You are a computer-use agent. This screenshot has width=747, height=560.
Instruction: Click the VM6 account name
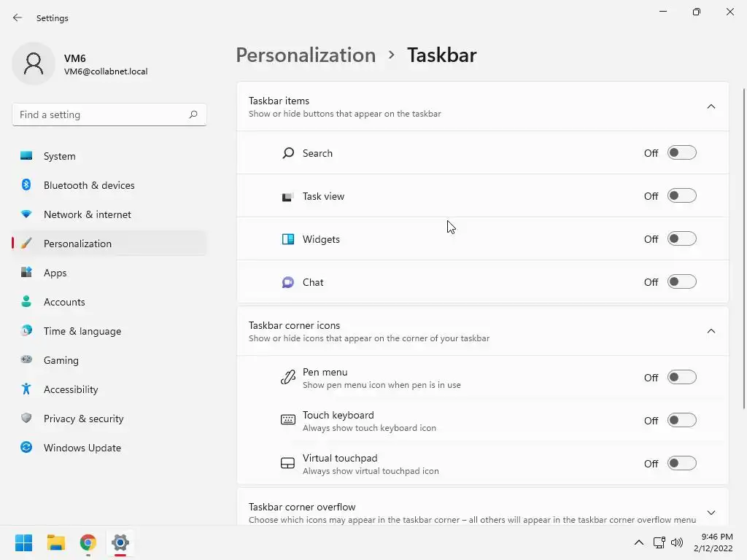tap(75, 58)
